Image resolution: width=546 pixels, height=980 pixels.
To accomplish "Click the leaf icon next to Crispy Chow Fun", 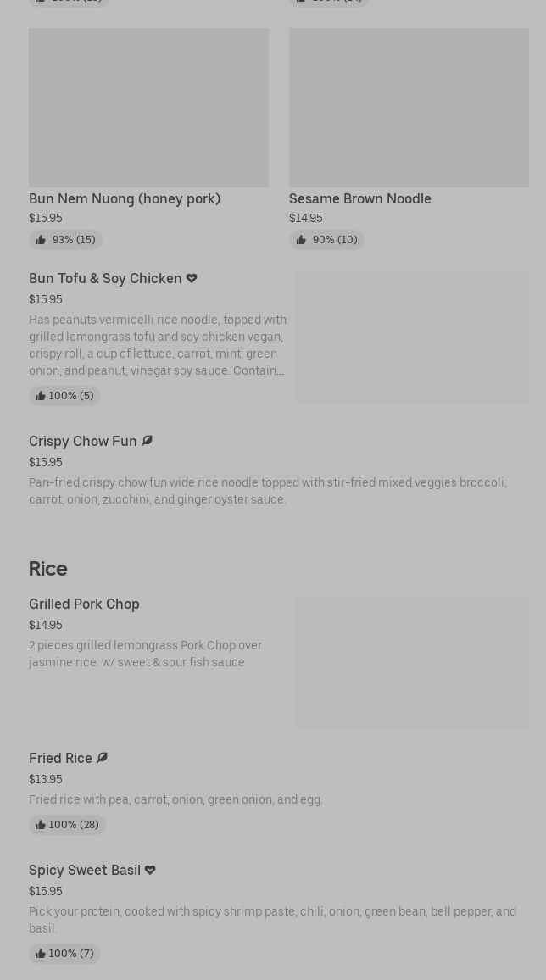I will pyautogui.click(x=147, y=441).
